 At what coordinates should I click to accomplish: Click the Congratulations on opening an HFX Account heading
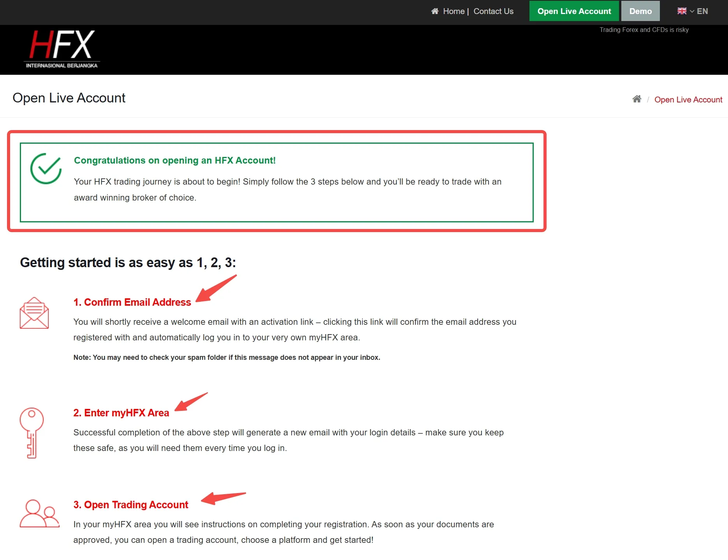pos(175,160)
